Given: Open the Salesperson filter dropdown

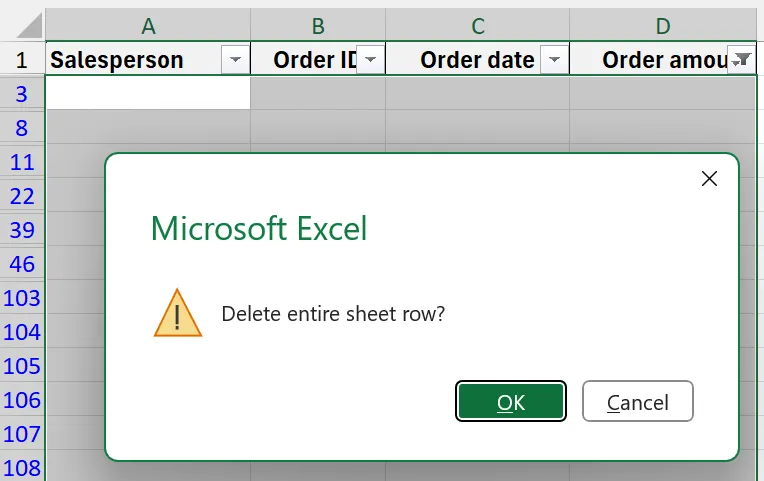Looking at the screenshot, I should 235,60.
